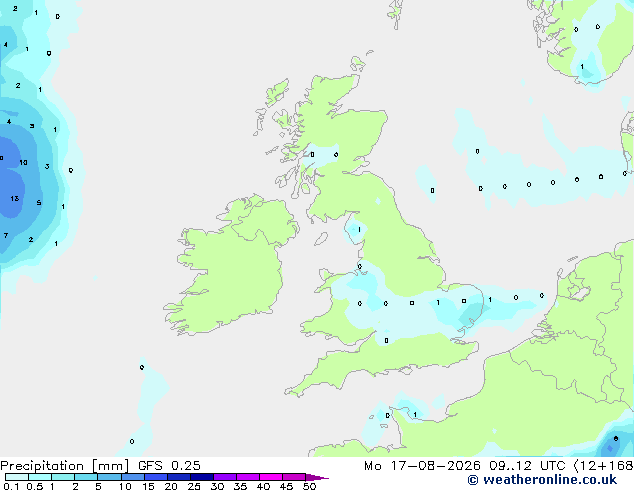Click the "0.5" legend scale label
The image size is (634, 490).
click(x=35, y=486)
